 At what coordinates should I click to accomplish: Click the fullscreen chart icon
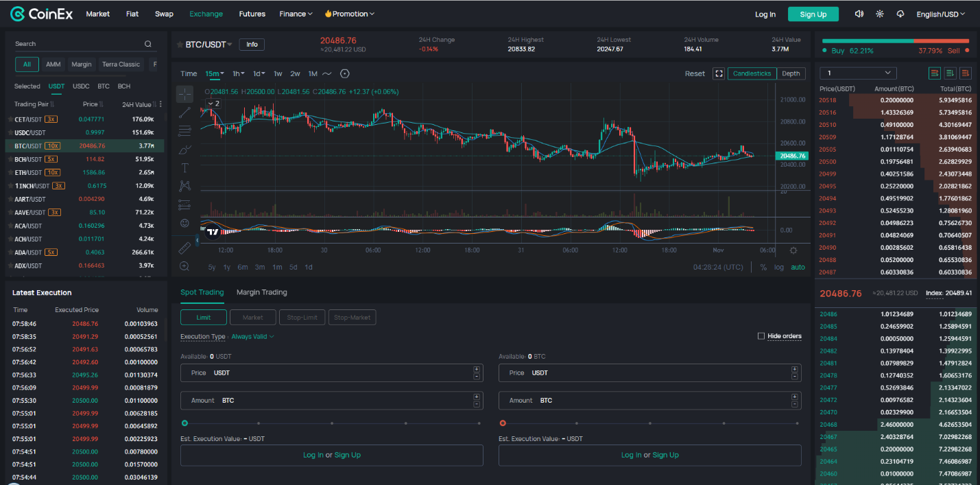point(718,73)
